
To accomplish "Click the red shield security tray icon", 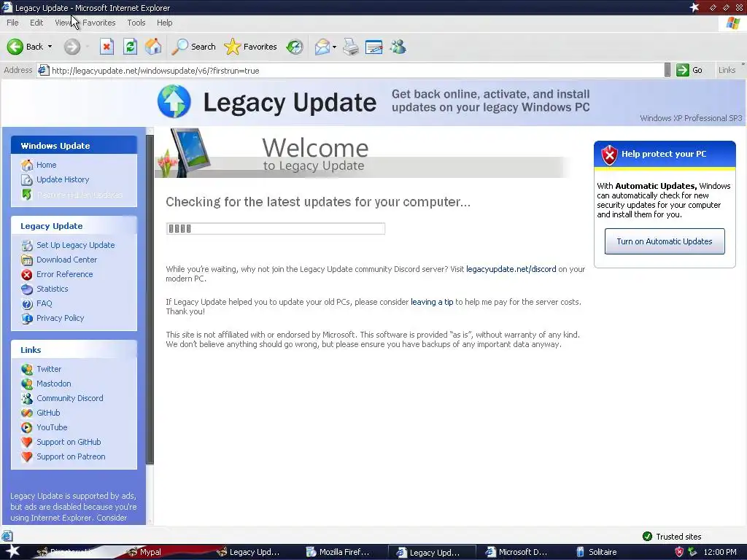I will coord(679,553).
